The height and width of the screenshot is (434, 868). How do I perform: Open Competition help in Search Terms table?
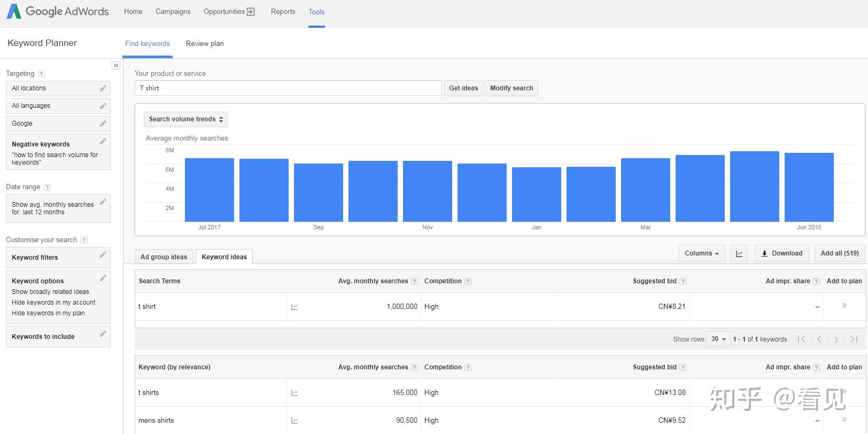click(468, 281)
